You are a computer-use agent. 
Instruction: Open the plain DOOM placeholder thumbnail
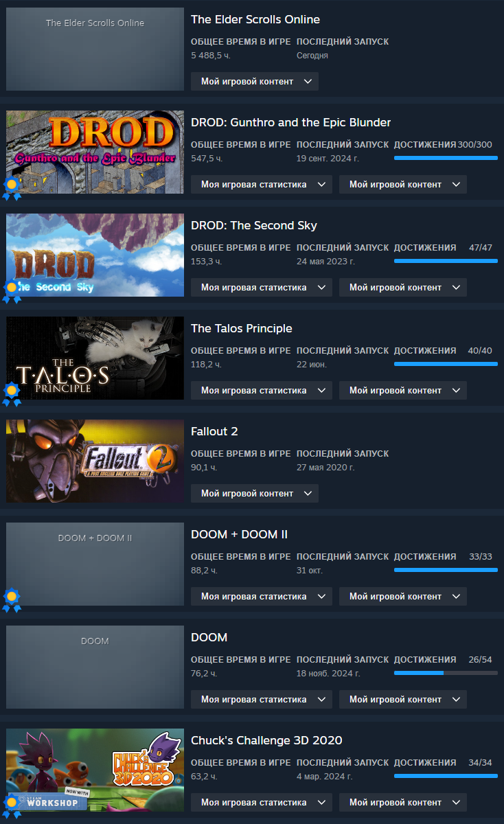(95, 667)
